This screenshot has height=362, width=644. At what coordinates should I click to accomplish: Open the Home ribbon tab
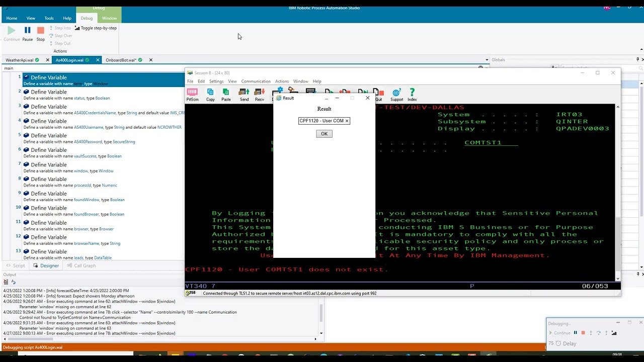(12, 18)
